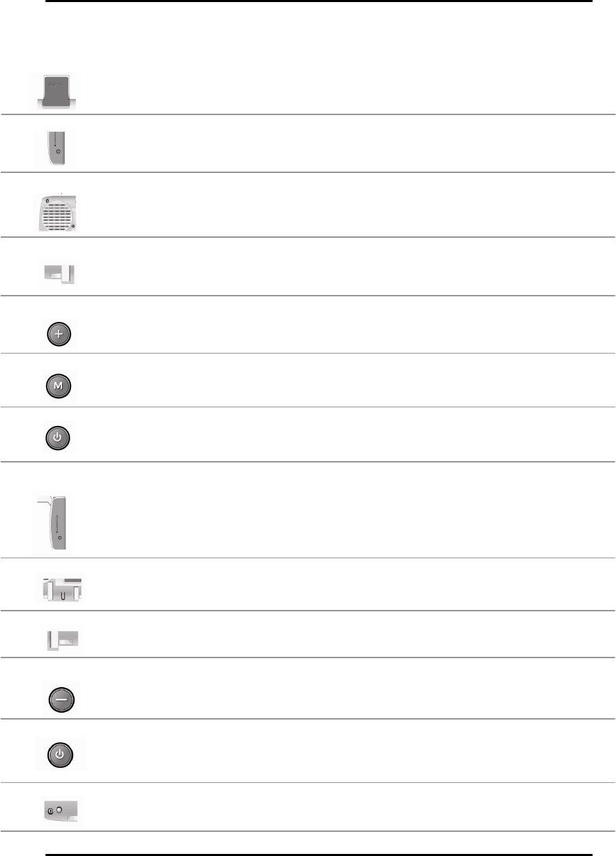The width and height of the screenshot is (616, 856).
Task: Click the GPS antenna picture
Action: [58, 92]
